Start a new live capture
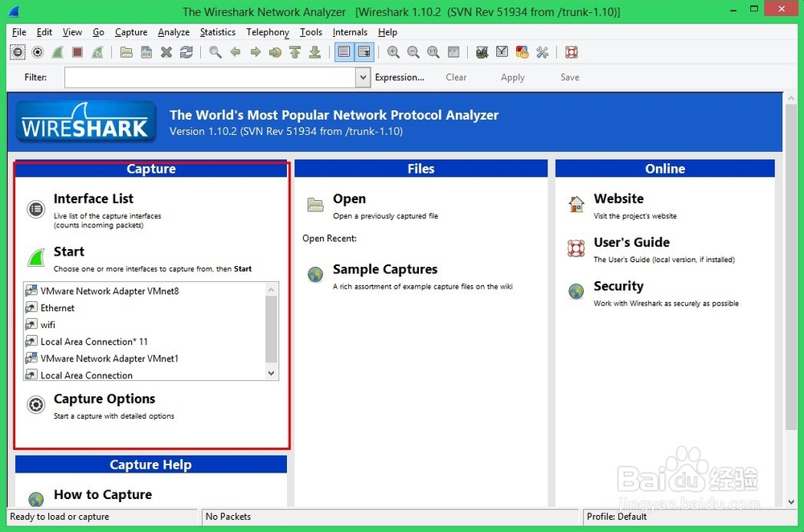This screenshot has width=804, height=532. pyautogui.click(x=57, y=51)
